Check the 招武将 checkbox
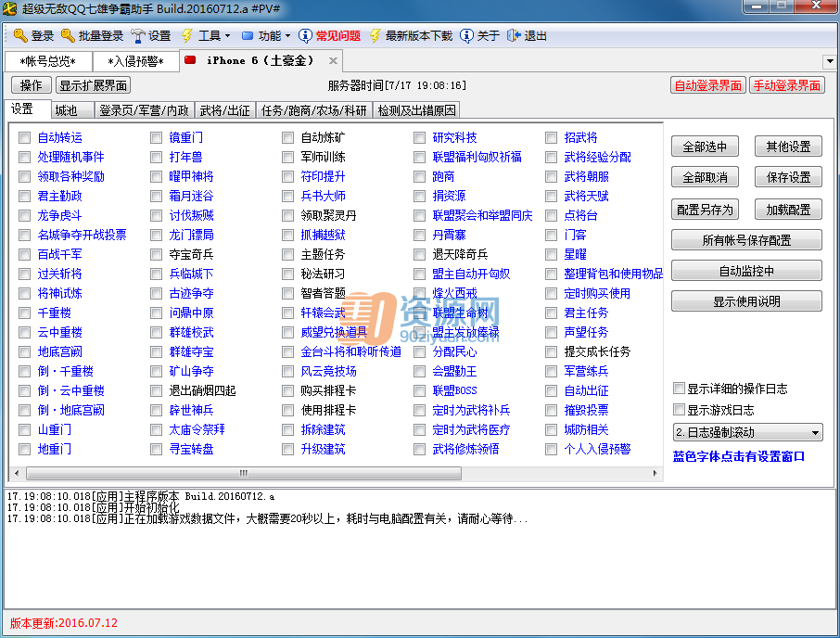The height and width of the screenshot is (638, 840). coord(552,138)
